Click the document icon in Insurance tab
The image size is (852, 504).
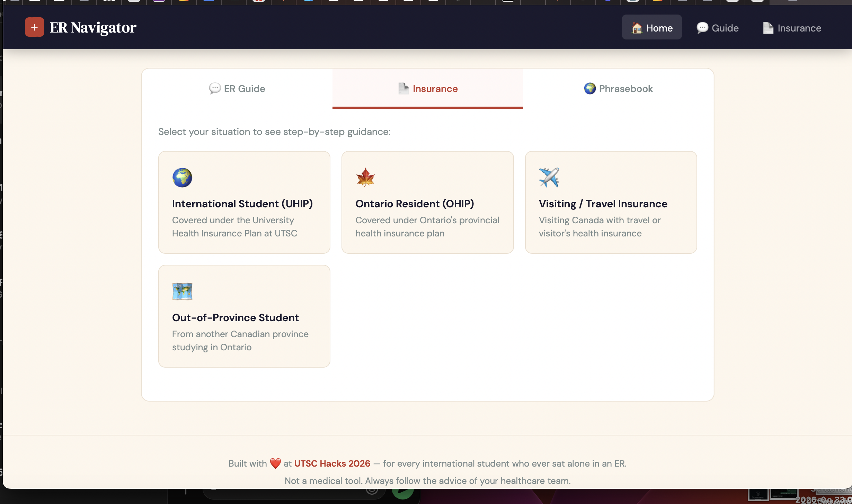[403, 89]
